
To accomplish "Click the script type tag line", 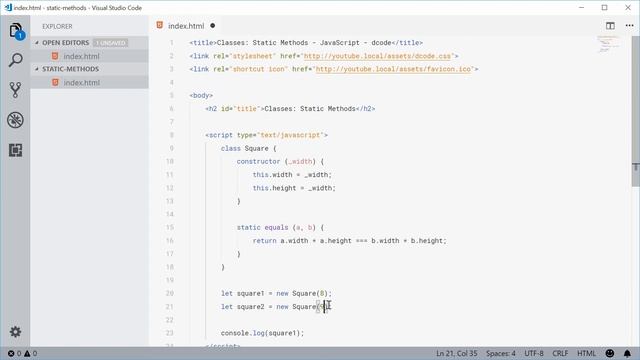I will click(266, 135).
